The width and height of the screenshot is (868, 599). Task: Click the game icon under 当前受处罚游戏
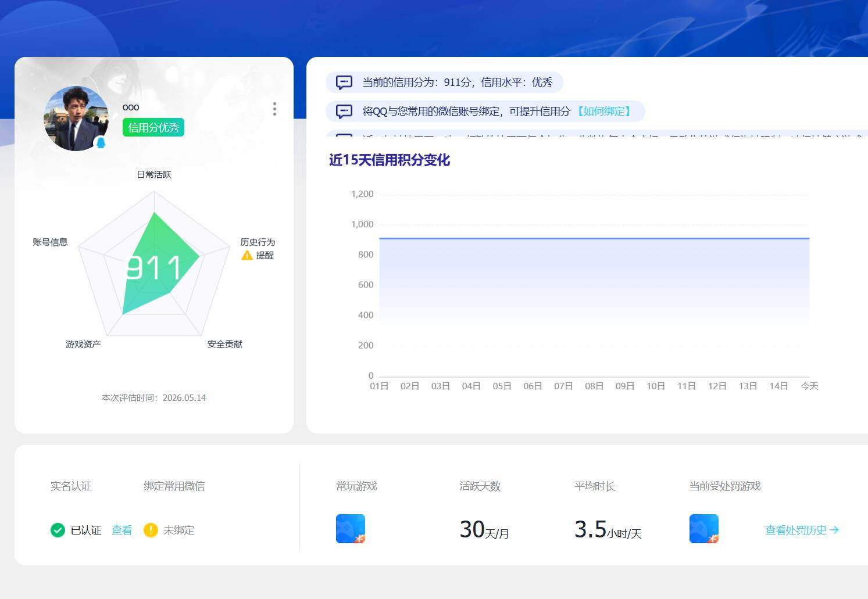704,529
